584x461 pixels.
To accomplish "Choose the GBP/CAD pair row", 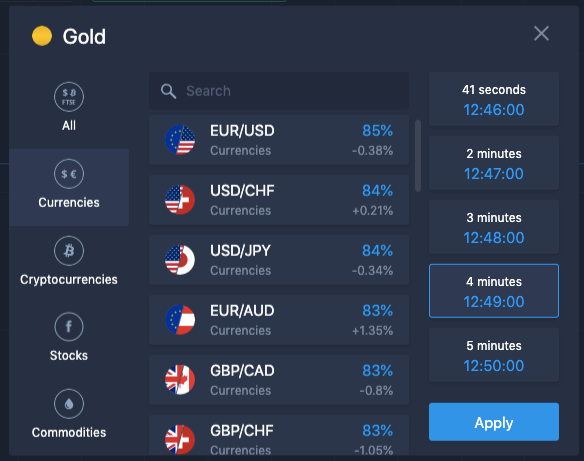I will (279, 380).
